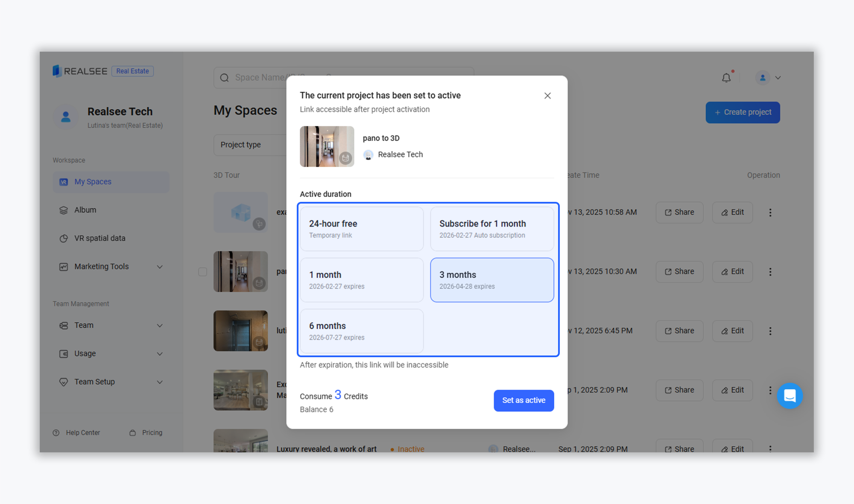Click more options dots in first row
Screen dimensions: 854x504
click(770, 213)
